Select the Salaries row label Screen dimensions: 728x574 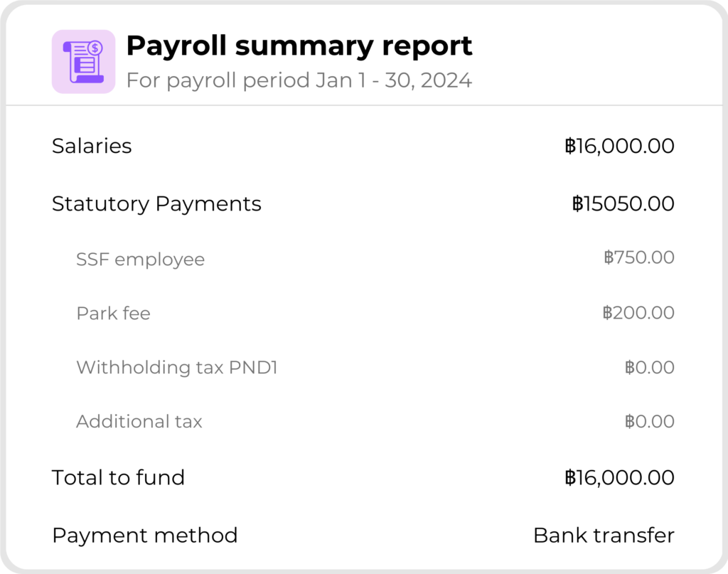click(x=92, y=147)
